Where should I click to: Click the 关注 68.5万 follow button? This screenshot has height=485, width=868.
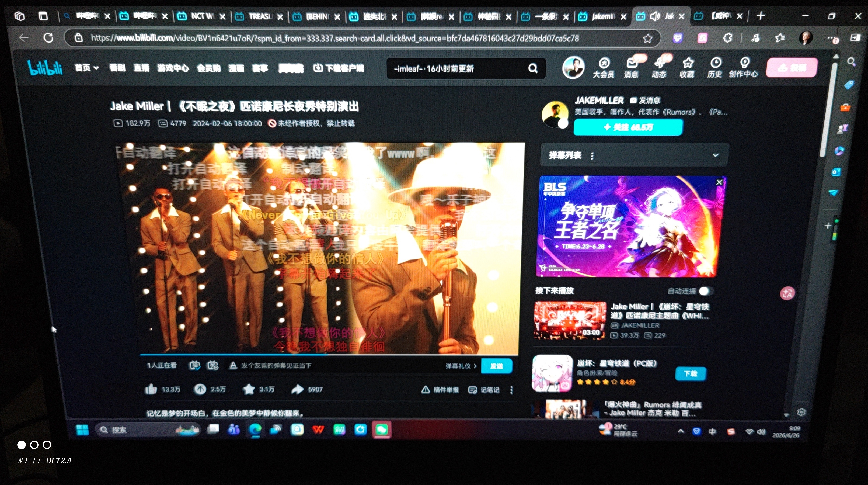[x=628, y=127]
